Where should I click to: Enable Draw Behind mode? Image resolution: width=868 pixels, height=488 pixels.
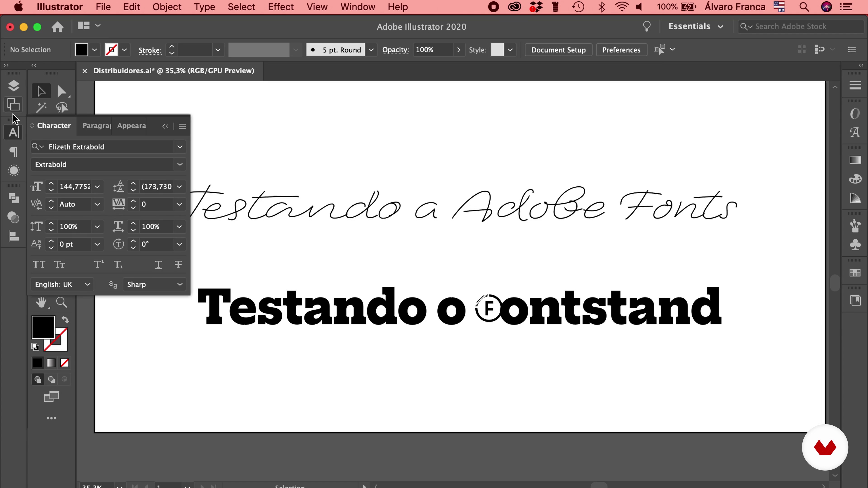[51, 380]
